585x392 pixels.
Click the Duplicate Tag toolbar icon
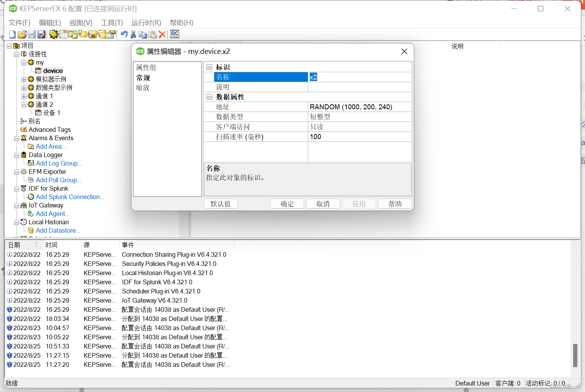tap(102, 34)
